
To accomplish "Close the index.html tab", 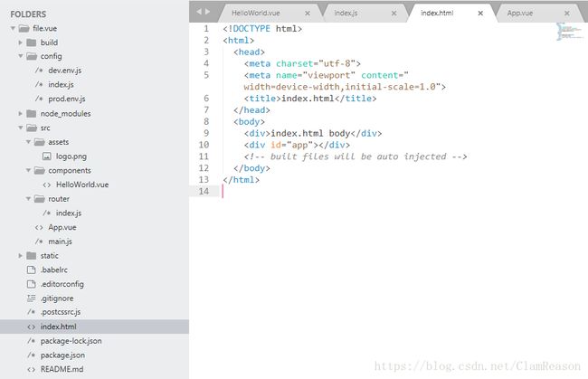I will pyautogui.click(x=480, y=14).
